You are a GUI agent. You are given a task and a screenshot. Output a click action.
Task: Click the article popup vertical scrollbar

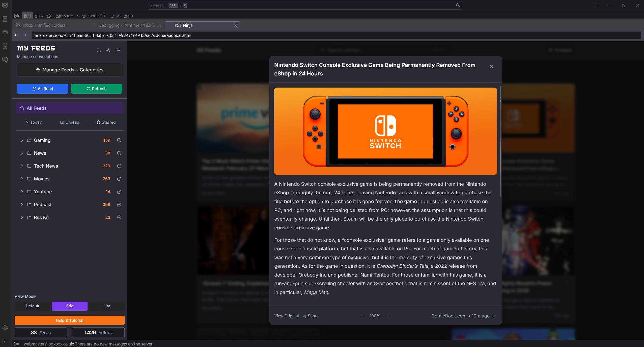pos(500,141)
